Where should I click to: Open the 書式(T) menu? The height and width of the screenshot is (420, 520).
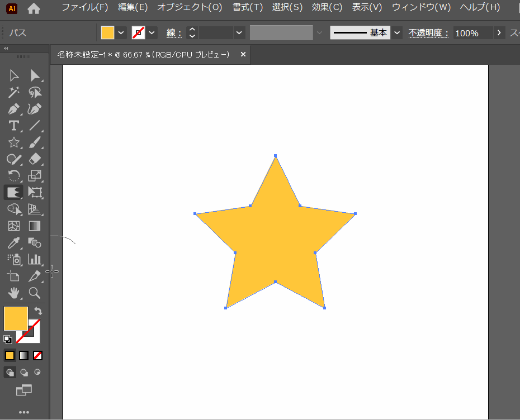pos(248,7)
